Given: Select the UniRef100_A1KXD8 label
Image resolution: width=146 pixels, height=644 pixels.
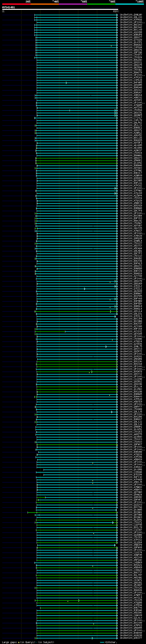Looking at the screenshot, I should click(x=131, y=32).
